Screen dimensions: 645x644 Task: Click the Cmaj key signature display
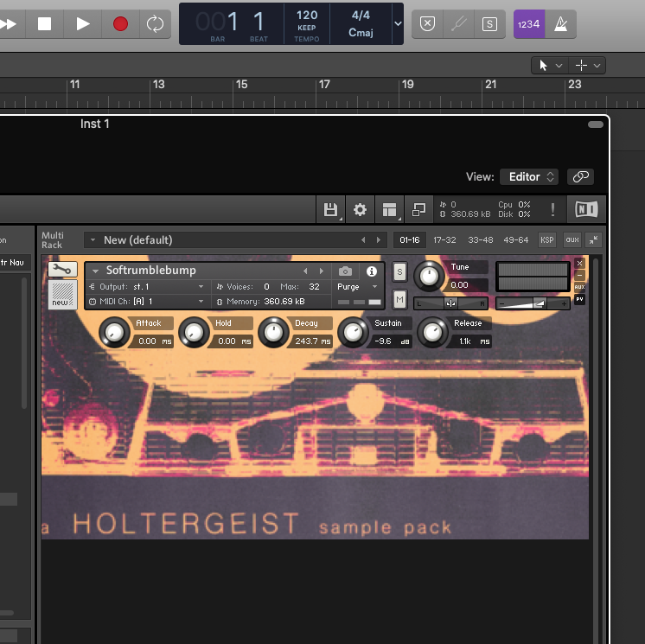(361, 33)
